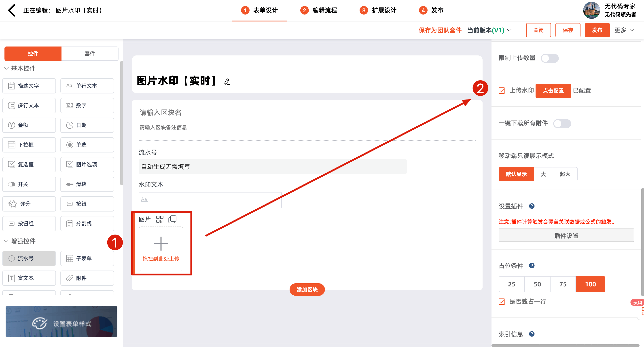Screen dimensions: 644x347
Task: Select the 滑块 control
Action: point(87,184)
